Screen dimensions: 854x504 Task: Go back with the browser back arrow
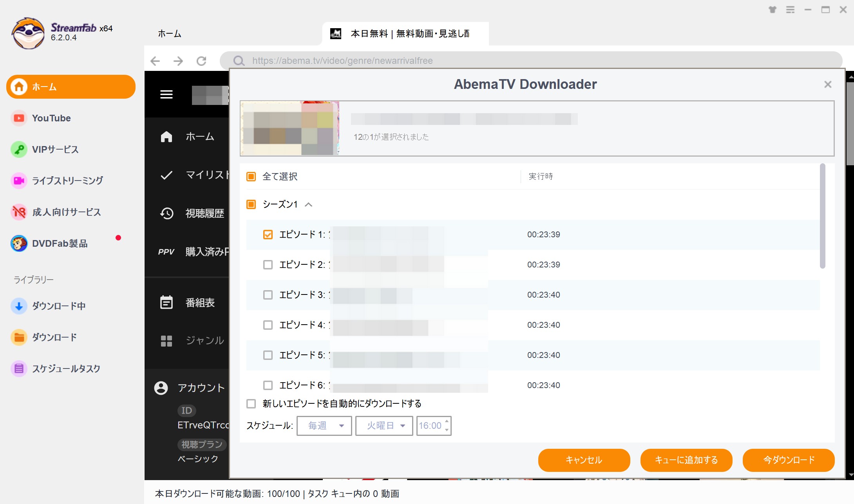point(155,61)
